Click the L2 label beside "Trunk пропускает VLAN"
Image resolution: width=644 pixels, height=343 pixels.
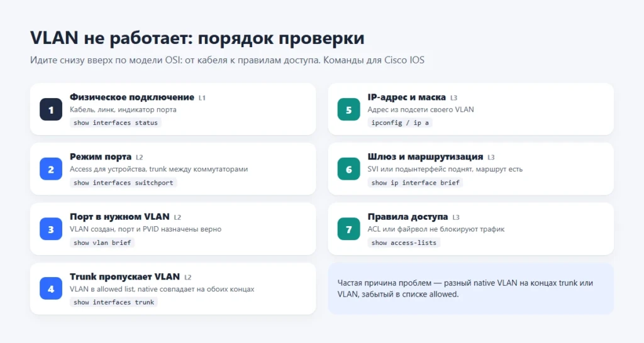pyautogui.click(x=187, y=278)
